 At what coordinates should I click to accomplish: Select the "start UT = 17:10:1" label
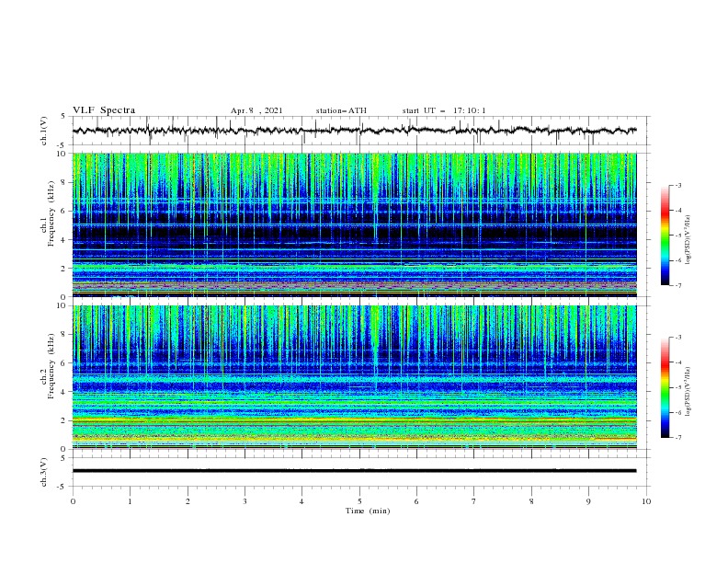coord(444,110)
